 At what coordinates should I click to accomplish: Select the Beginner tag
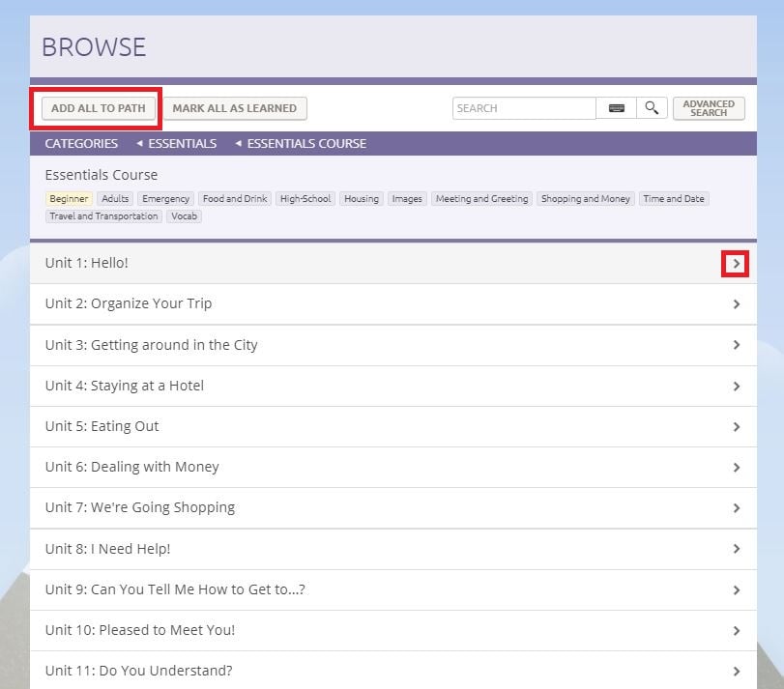69,198
